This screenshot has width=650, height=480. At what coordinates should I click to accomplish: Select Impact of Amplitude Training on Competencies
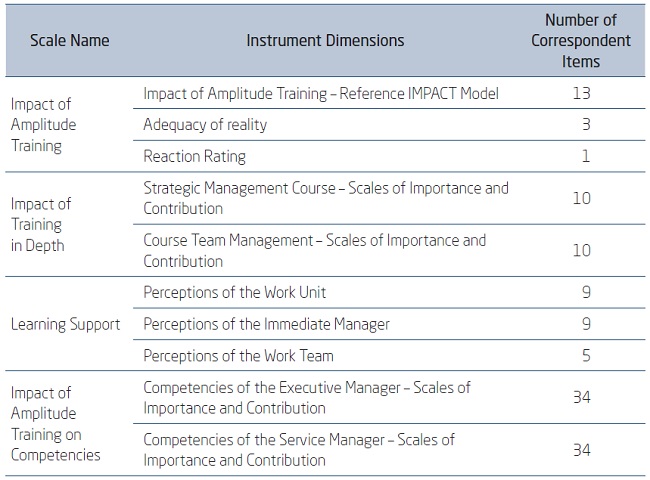(56, 423)
